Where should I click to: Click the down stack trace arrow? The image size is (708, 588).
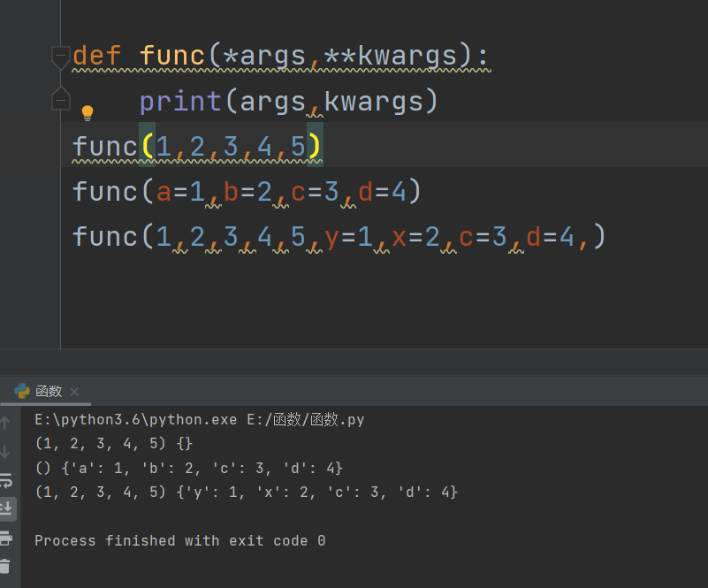pyautogui.click(x=5, y=452)
